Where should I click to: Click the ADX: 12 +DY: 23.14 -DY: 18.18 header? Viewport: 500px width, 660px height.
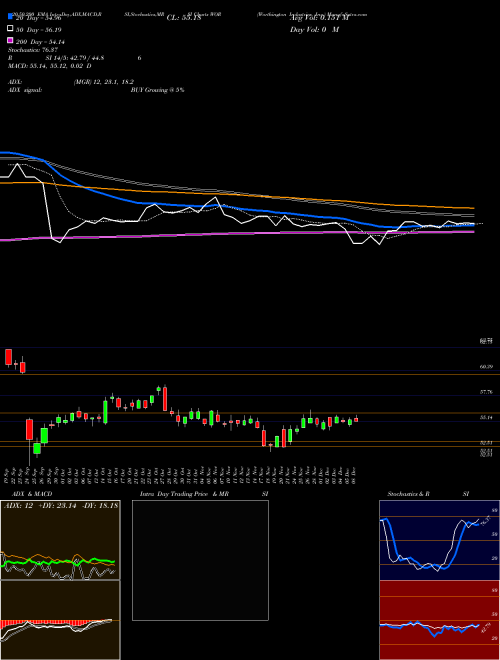[x=61, y=505]
